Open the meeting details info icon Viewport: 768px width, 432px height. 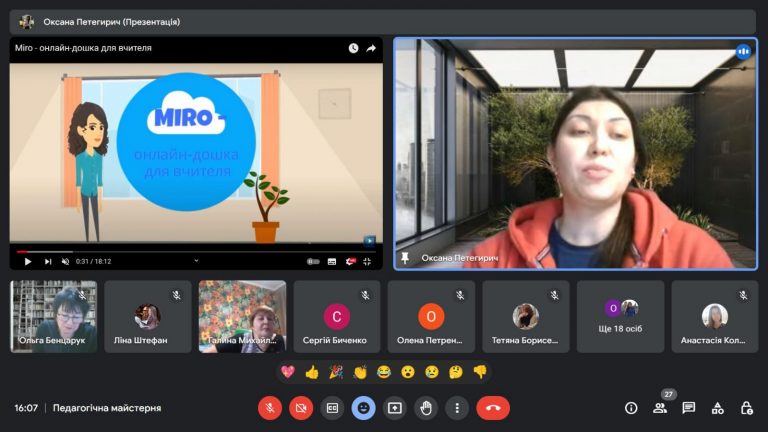point(631,408)
